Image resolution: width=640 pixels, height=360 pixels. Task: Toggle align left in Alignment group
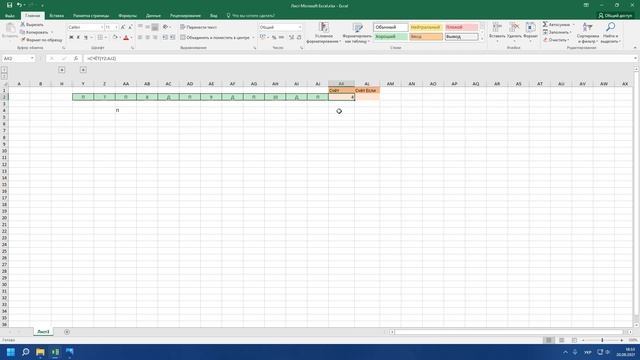pyautogui.click(x=140, y=38)
